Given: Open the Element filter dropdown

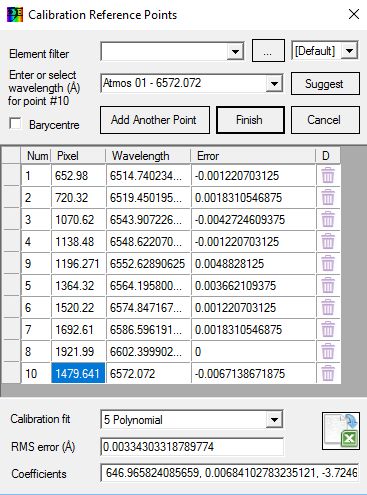Looking at the screenshot, I should (235, 51).
